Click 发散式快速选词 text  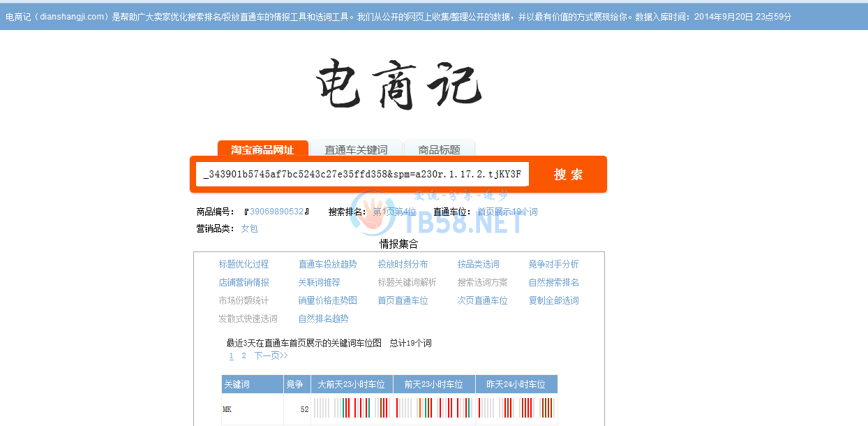248,318
